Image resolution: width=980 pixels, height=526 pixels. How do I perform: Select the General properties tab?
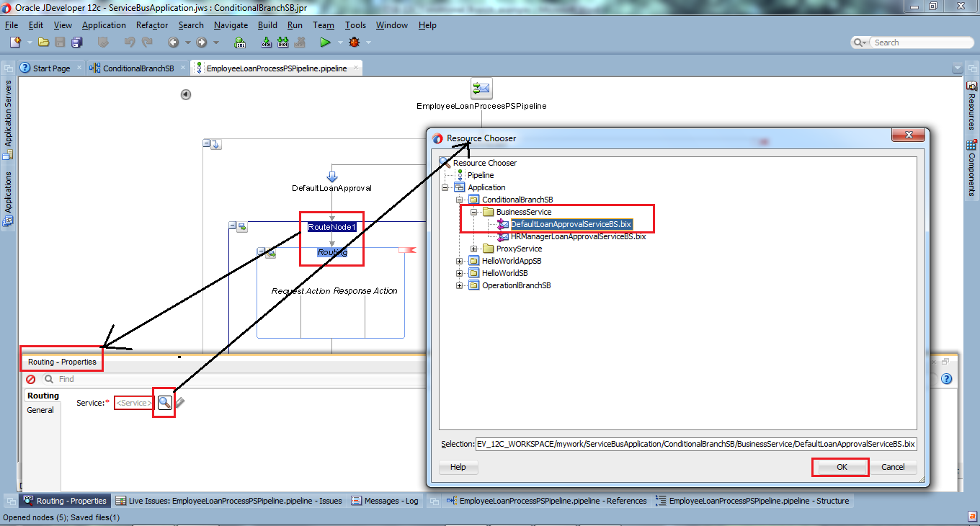40,410
